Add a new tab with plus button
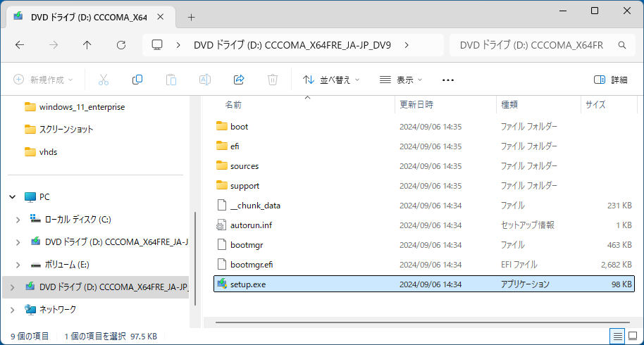The image size is (644, 345). click(191, 17)
